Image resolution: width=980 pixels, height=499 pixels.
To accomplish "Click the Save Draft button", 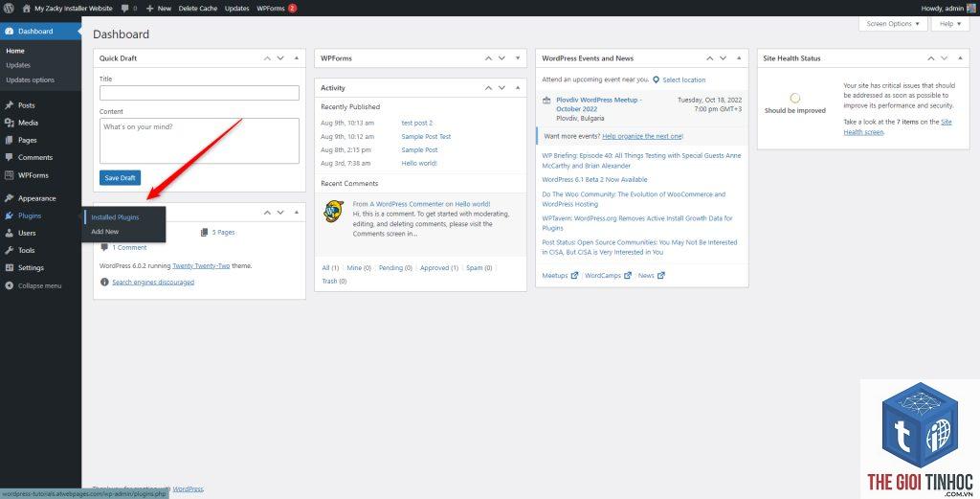I will click(x=120, y=177).
